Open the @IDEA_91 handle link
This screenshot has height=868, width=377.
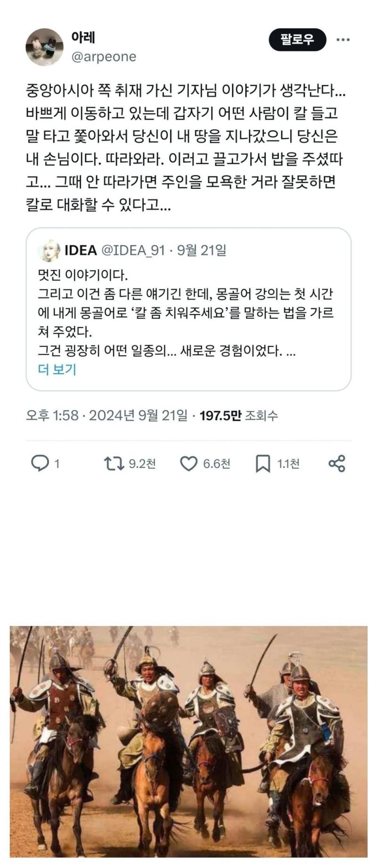click(133, 250)
